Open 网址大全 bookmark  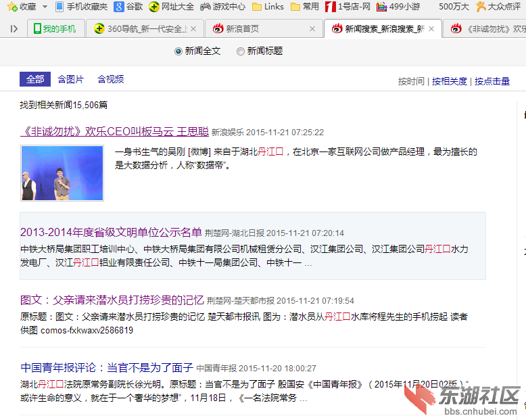[172, 7]
